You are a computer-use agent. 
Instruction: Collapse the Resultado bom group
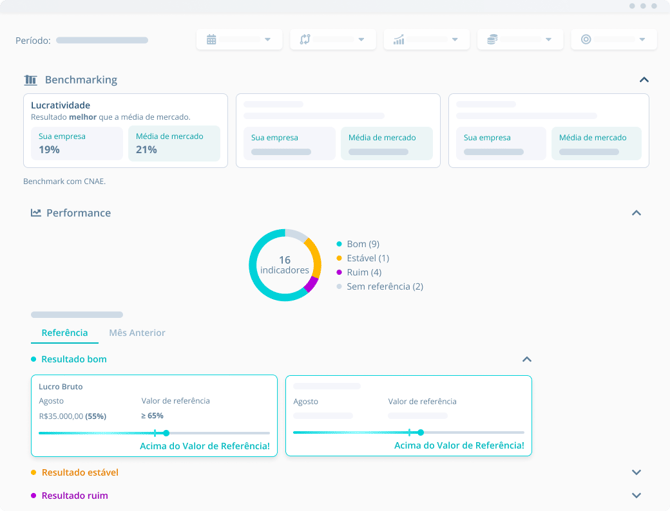tap(527, 359)
